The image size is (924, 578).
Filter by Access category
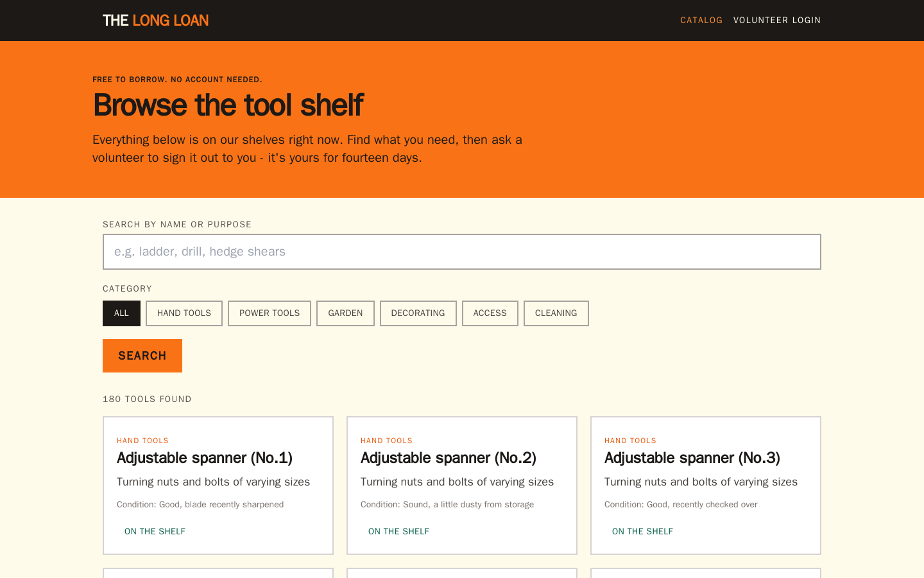(x=490, y=313)
